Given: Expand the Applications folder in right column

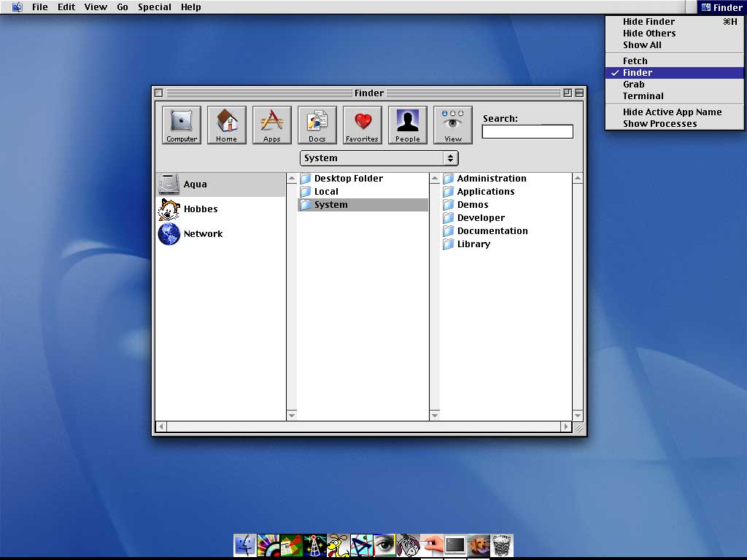Looking at the screenshot, I should click(485, 192).
